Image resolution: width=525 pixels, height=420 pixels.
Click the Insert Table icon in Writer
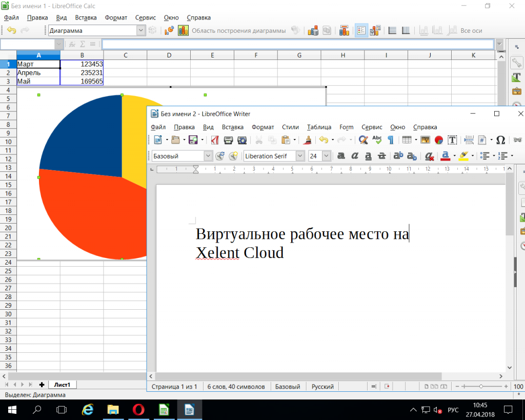tap(407, 140)
